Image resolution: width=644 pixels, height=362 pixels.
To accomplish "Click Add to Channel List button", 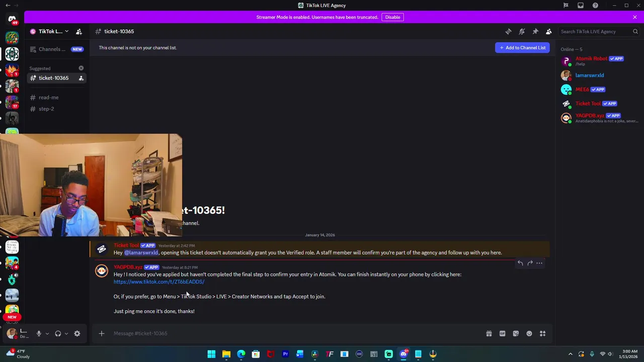I will 522,48.
